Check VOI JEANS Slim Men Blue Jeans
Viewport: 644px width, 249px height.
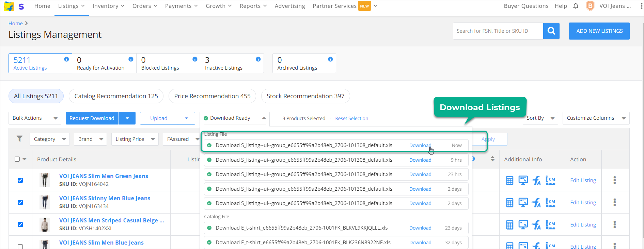tap(20, 246)
